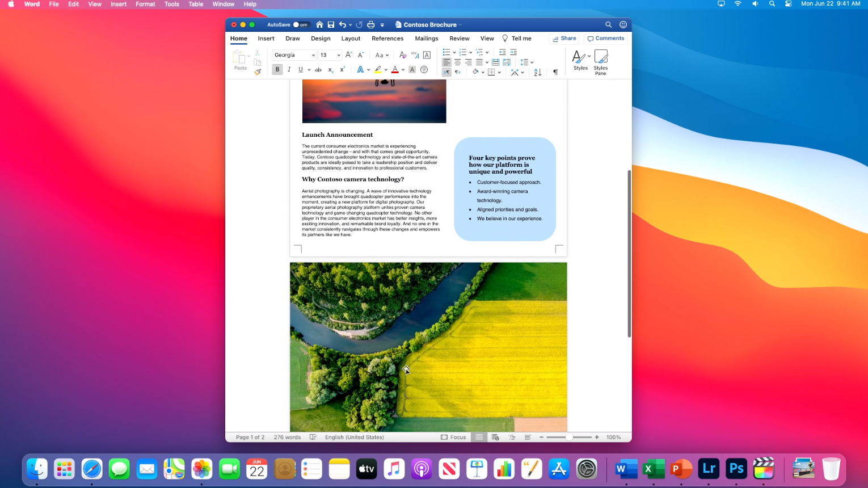
Task: Click the Format Painter brush icon
Action: (258, 72)
